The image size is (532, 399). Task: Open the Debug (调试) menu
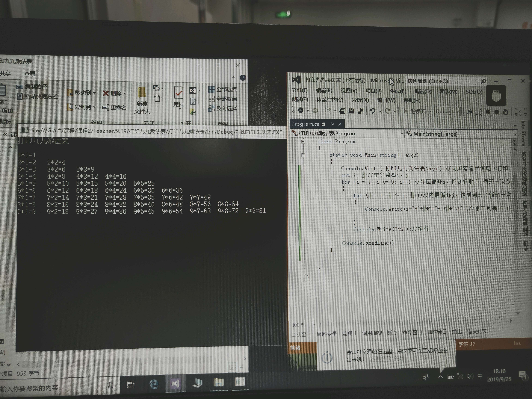pyautogui.click(x=423, y=91)
